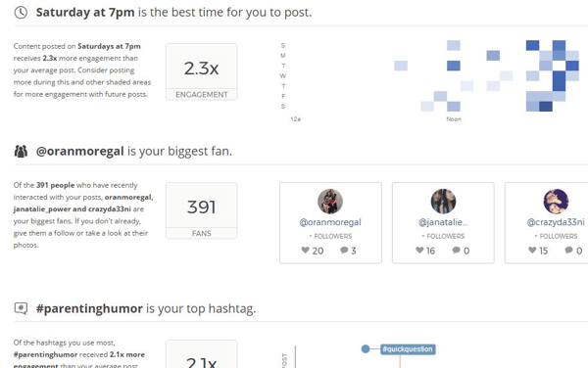Click the hashtag speech bubble icon
Image resolution: width=588 pixels, height=368 pixels.
click(x=21, y=308)
